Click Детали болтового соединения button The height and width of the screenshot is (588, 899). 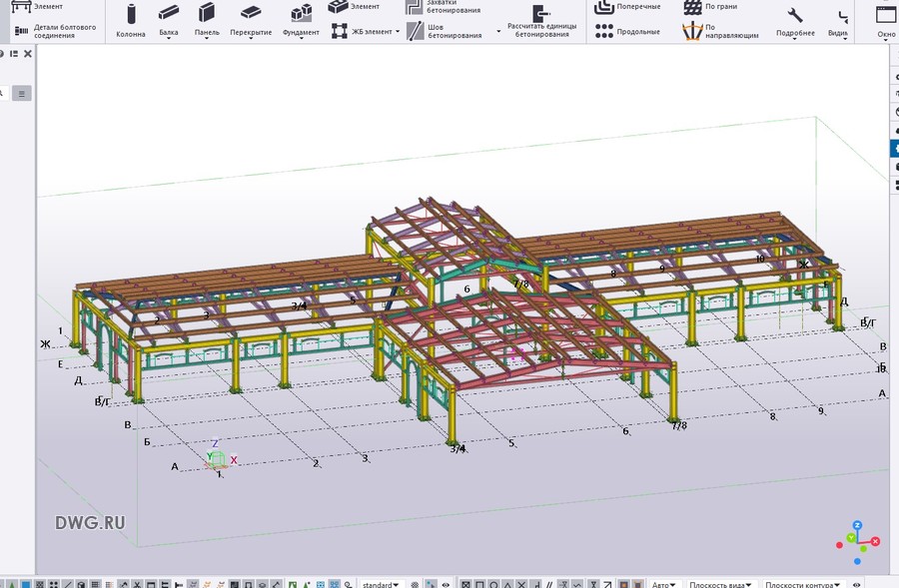pos(22,31)
